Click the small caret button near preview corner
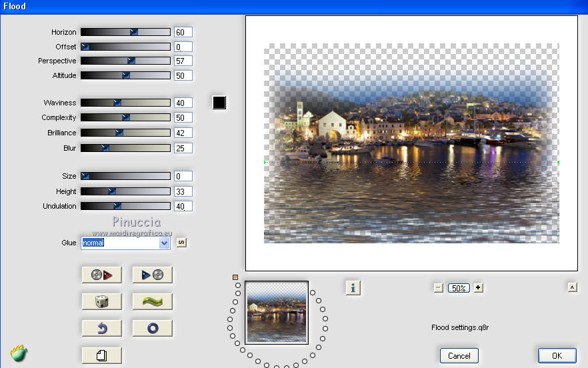Viewport: 588px width, 368px height. (x=572, y=287)
